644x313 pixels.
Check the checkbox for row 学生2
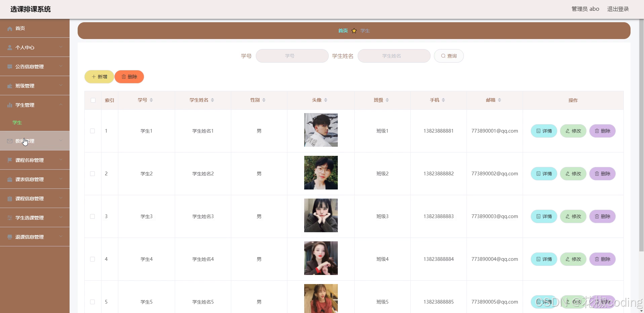(92, 174)
